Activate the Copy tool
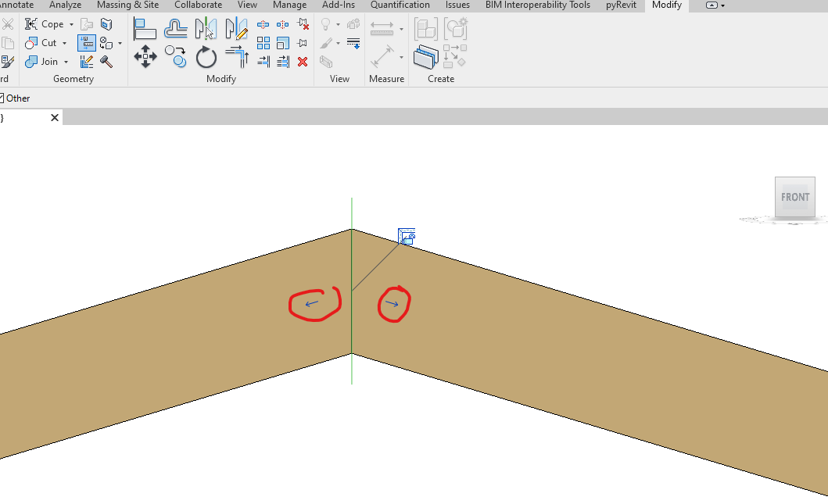 tap(175, 57)
